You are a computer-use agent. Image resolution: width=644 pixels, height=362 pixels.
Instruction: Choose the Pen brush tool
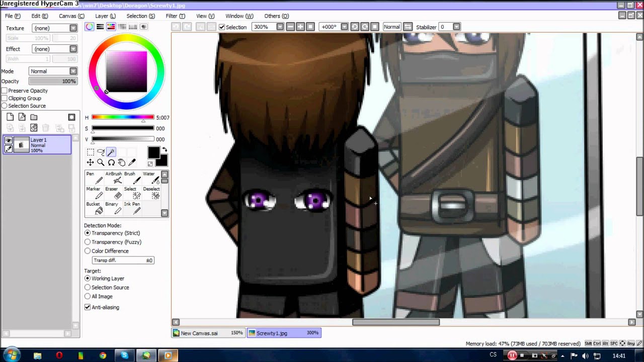[x=95, y=178]
